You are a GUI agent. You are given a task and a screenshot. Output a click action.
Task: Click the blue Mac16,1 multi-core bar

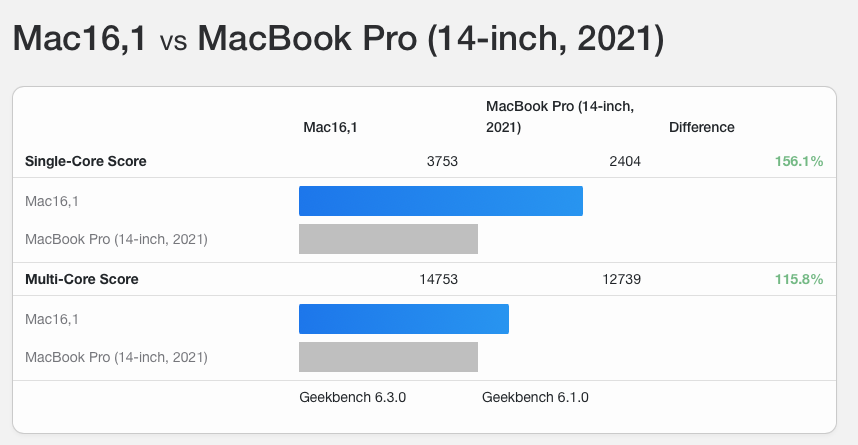point(404,319)
